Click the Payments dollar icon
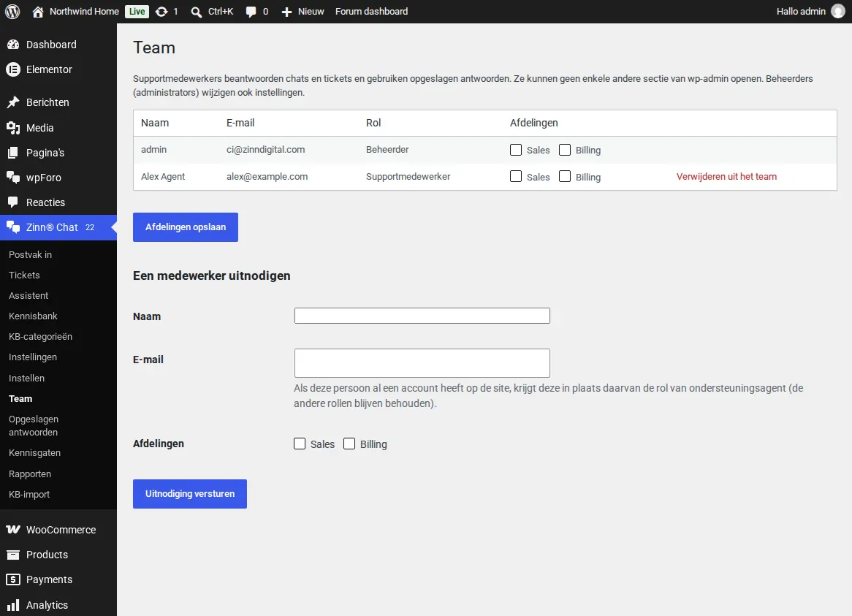This screenshot has height=616, width=852. pos(13,579)
